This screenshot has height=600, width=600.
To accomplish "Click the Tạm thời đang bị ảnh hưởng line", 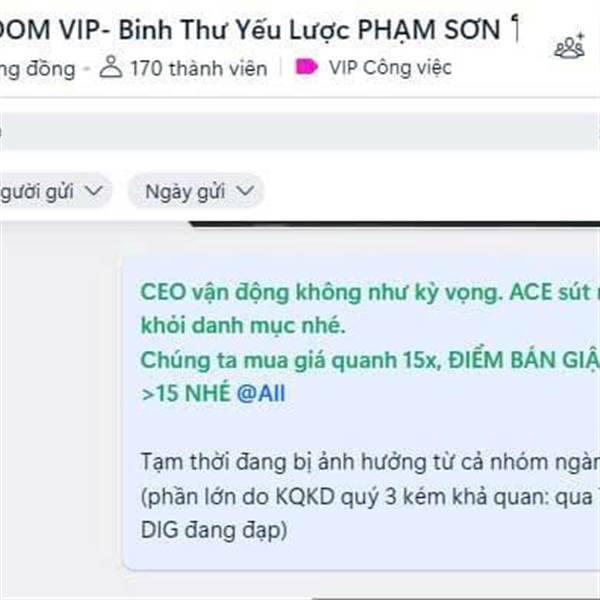I will tap(370, 462).
